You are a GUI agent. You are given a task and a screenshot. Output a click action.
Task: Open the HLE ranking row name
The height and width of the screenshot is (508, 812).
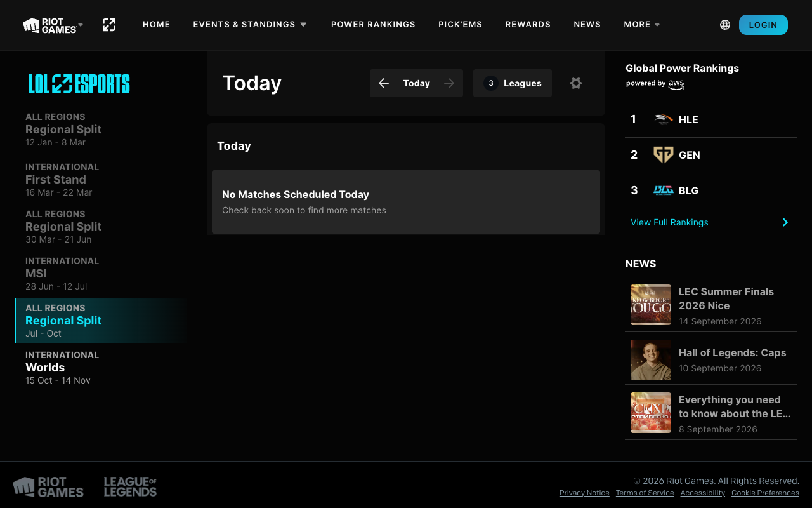[x=688, y=119]
